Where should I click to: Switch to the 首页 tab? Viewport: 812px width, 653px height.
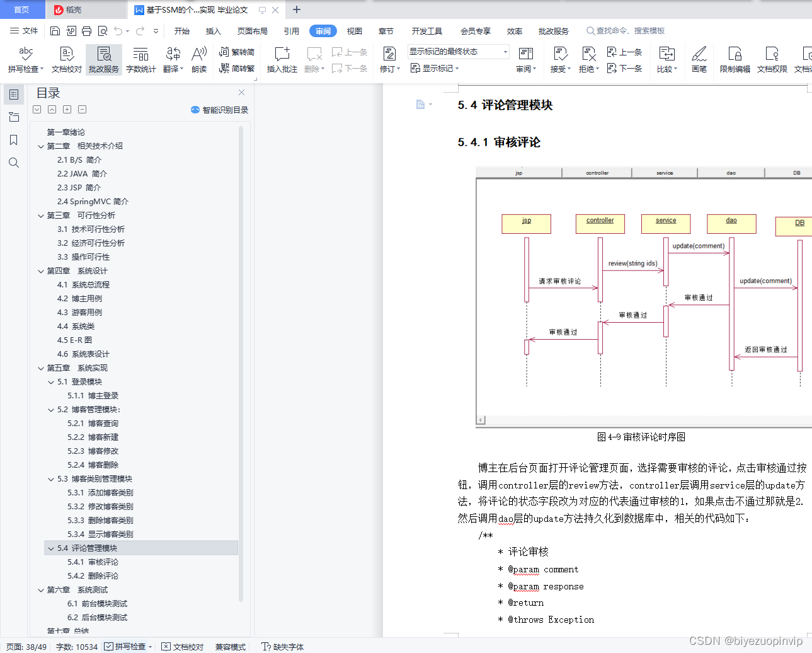(x=22, y=9)
